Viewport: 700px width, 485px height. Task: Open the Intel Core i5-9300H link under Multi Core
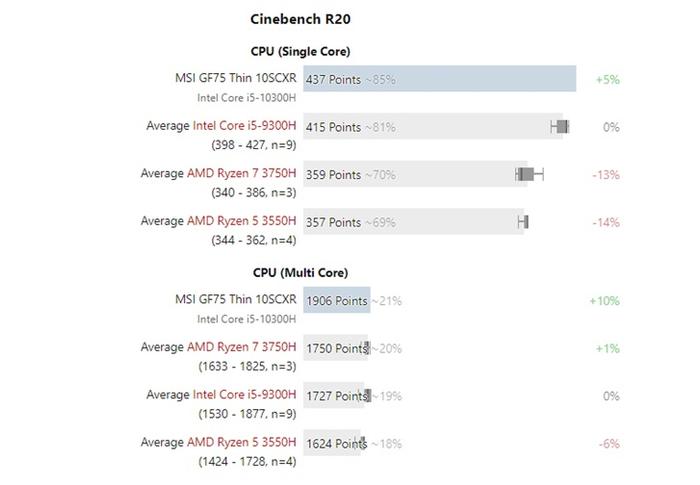(x=244, y=395)
